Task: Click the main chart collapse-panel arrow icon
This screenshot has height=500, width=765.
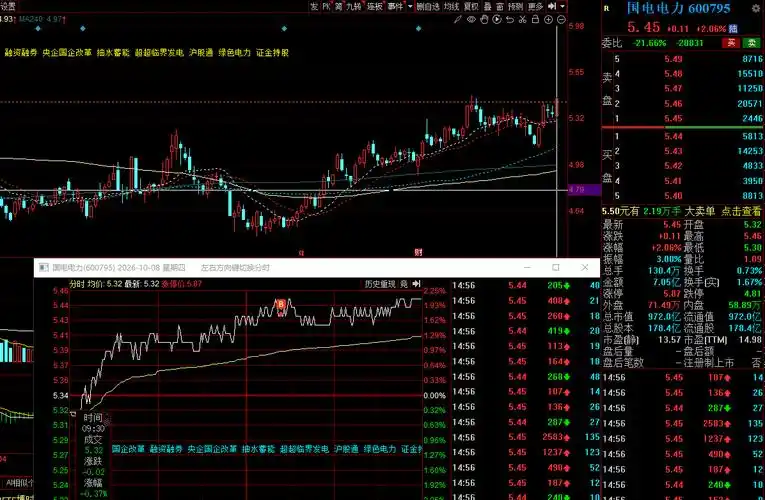Action: (552, 6)
